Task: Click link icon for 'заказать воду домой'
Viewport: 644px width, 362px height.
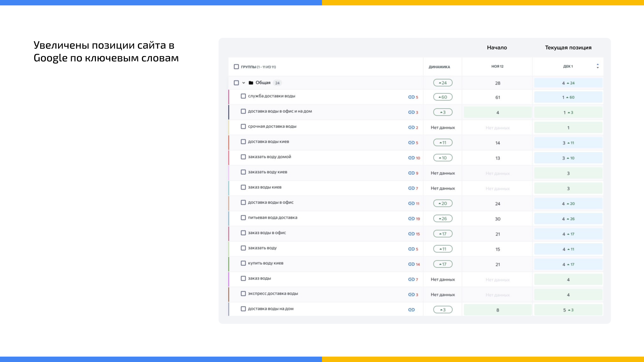Action: [411, 158]
